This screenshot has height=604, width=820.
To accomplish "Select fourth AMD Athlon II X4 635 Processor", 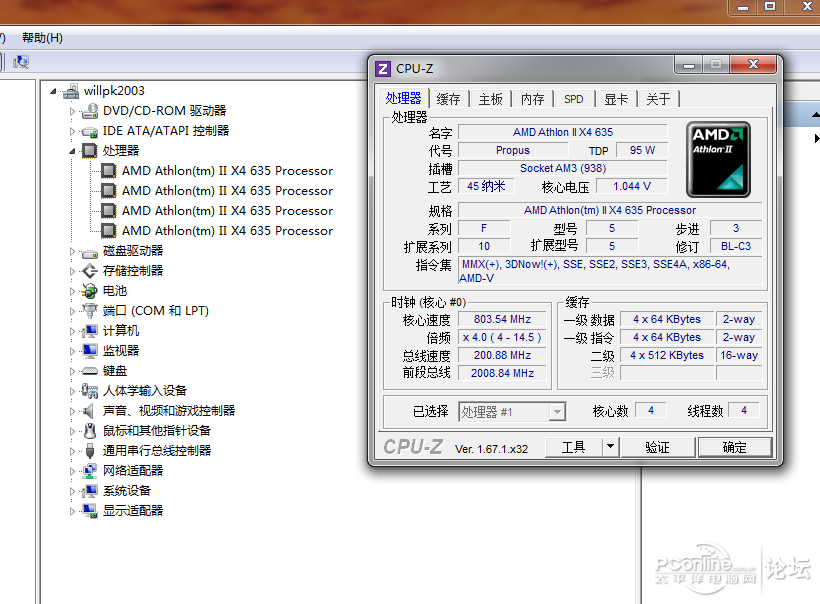I will tap(227, 231).
